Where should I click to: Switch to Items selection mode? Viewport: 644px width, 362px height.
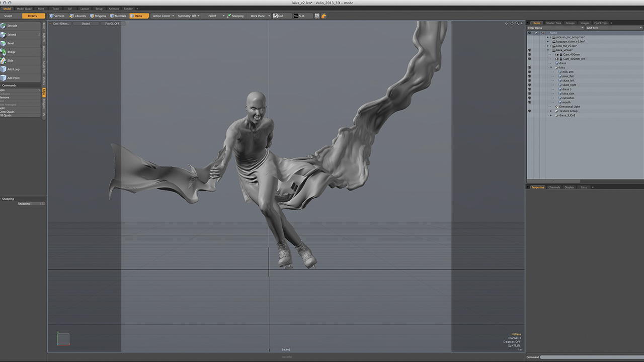coord(139,16)
